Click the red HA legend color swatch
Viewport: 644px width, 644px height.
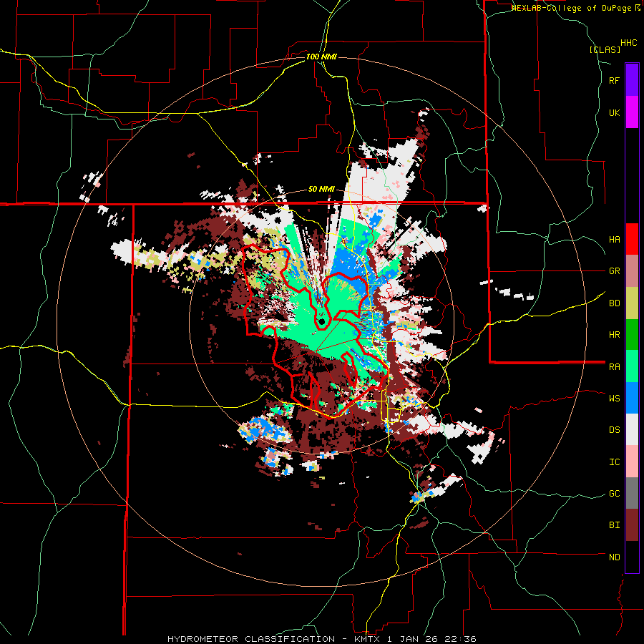[632, 239]
